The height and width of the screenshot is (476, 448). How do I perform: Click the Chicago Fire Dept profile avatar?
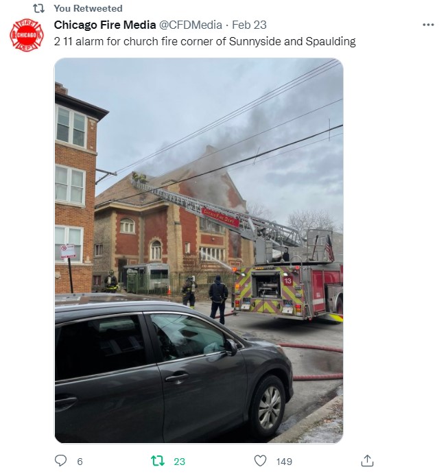(x=27, y=35)
